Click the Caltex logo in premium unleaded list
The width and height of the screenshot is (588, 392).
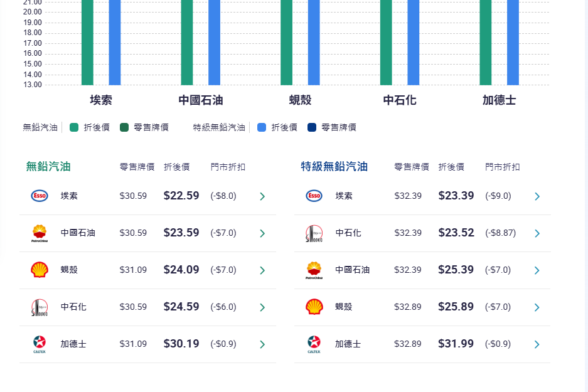(314, 344)
